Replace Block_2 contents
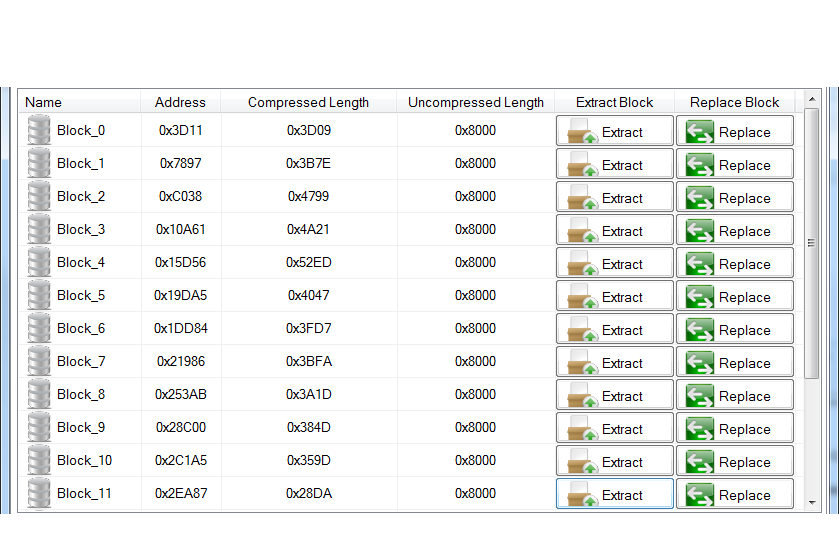This screenshot has height=555, width=839. click(735, 196)
